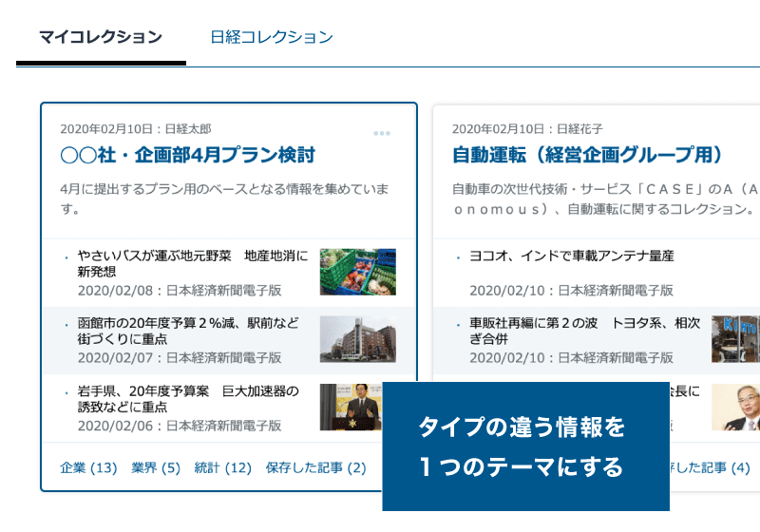
Task: Open 業界 (5) category link
Action: coord(156,468)
